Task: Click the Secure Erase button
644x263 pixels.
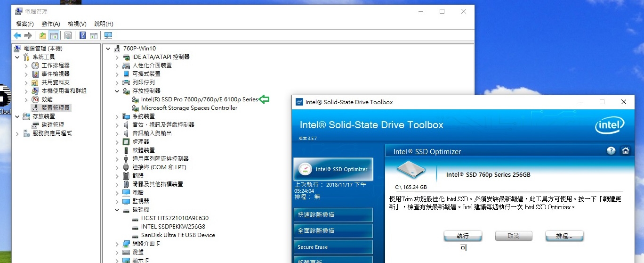Action: [333, 247]
